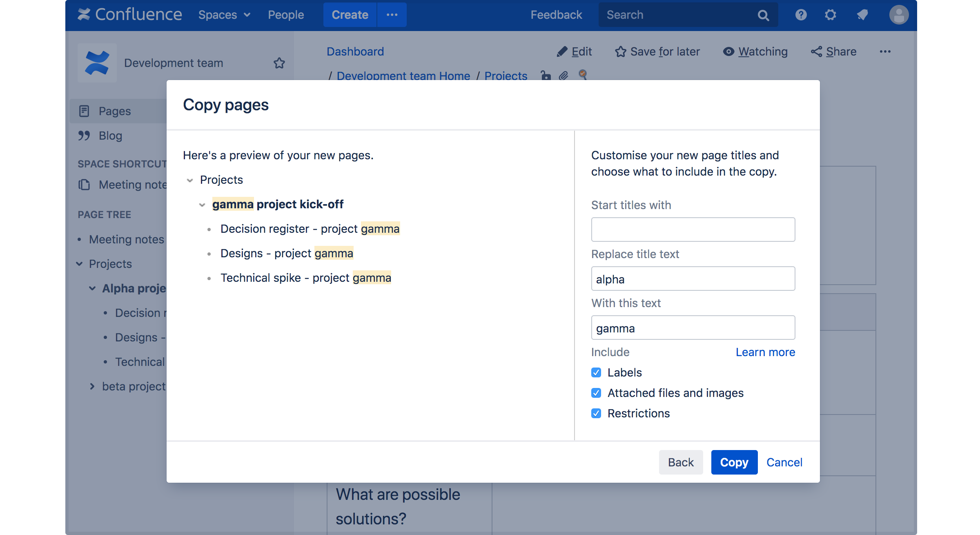Click the help question mark icon
The image size is (980, 535).
pyautogui.click(x=801, y=15)
